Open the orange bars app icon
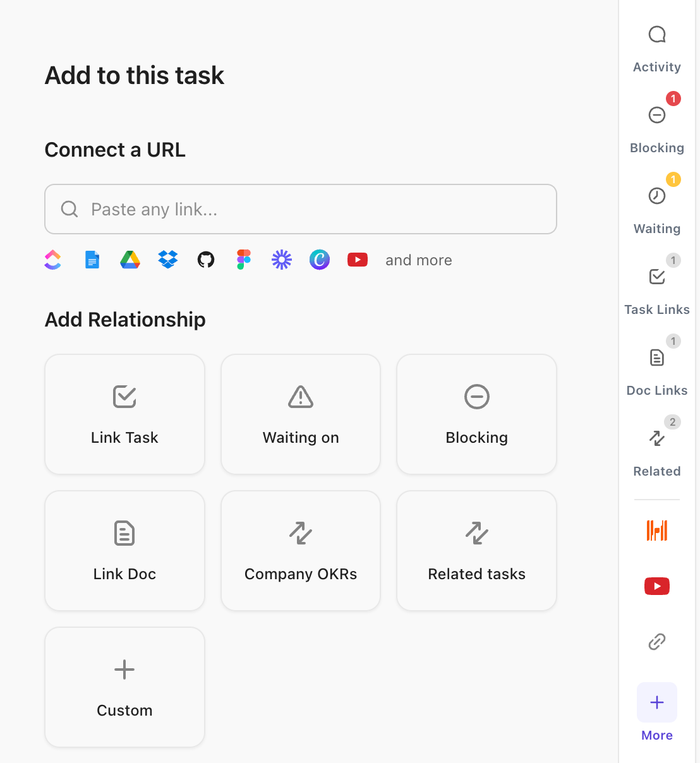This screenshot has height=763, width=700. [657, 531]
